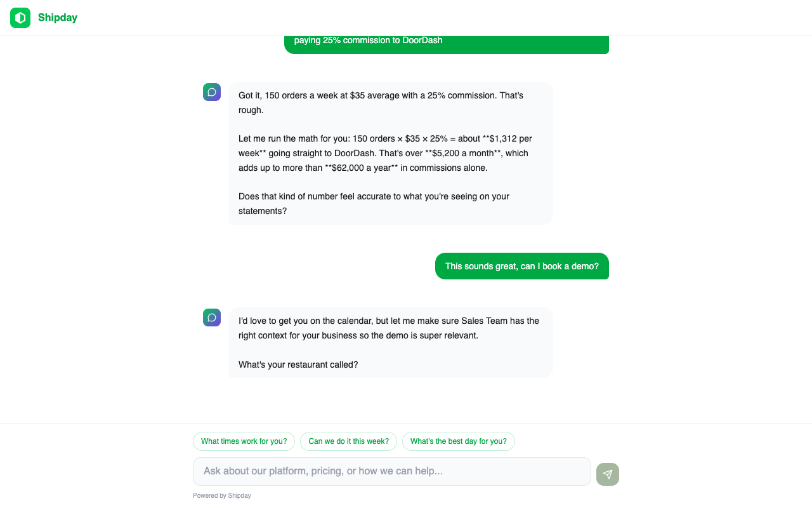812x508 pixels.
Task: Click the "What's your restaurant called?" message
Action: point(298,364)
